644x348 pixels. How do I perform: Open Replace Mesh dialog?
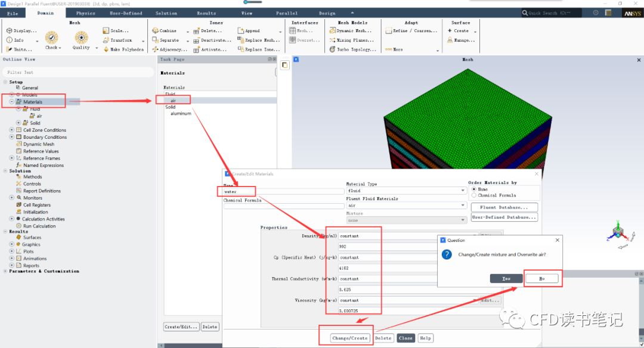click(x=259, y=40)
